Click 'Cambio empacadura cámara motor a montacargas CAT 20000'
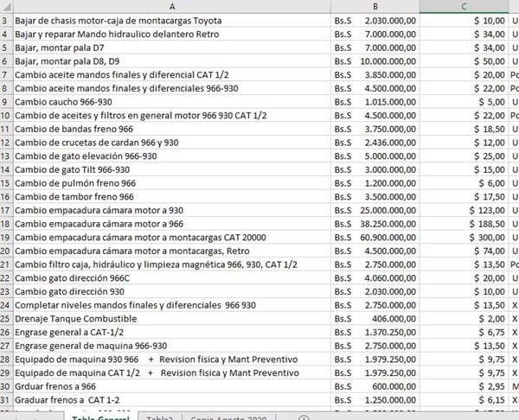The width and height of the screenshot is (519, 420). 172,238
